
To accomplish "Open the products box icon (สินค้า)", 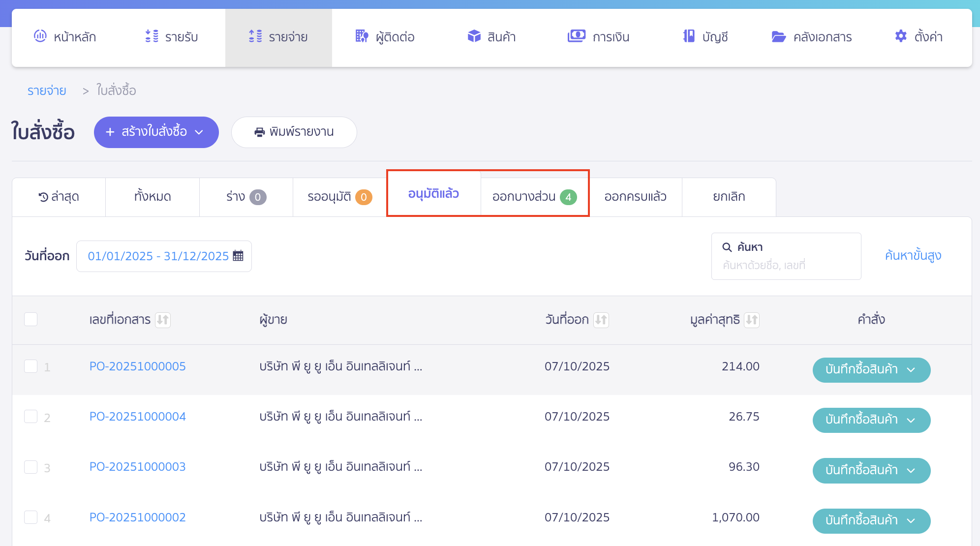I will point(474,36).
